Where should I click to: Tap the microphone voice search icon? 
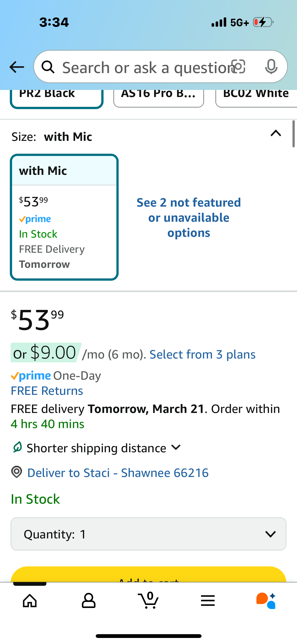271,67
